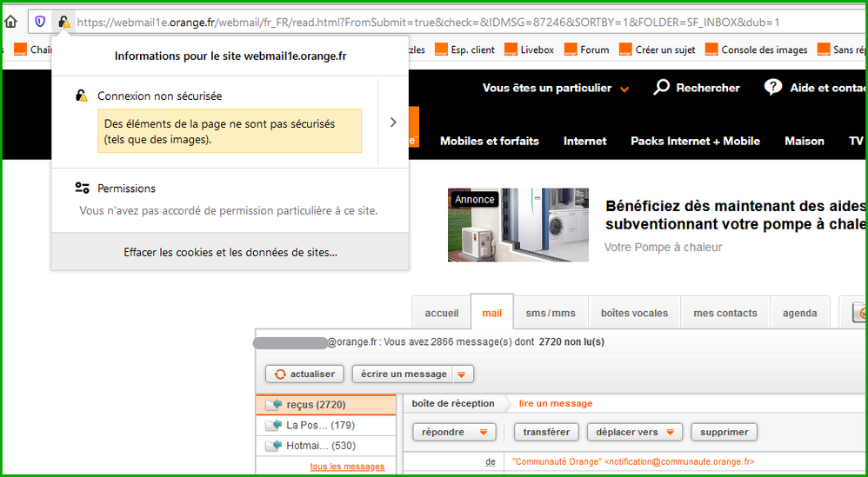Open the tracking protection shield icon

coord(40,22)
